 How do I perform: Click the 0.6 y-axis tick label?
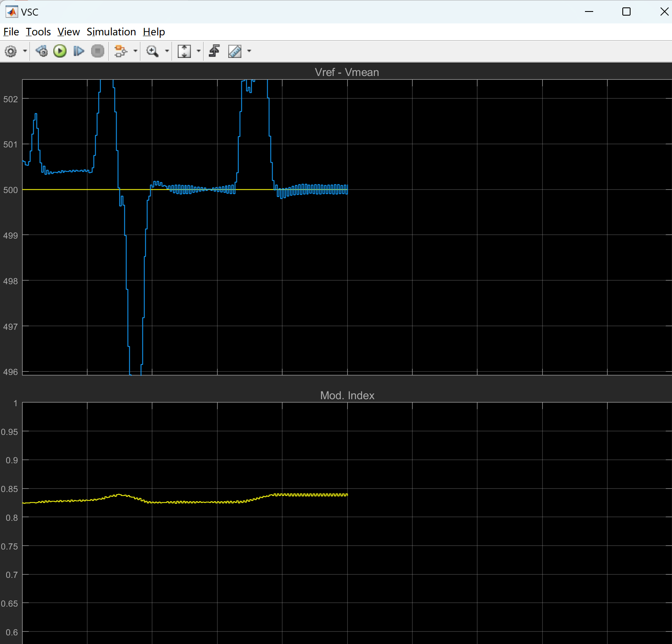tap(12, 632)
